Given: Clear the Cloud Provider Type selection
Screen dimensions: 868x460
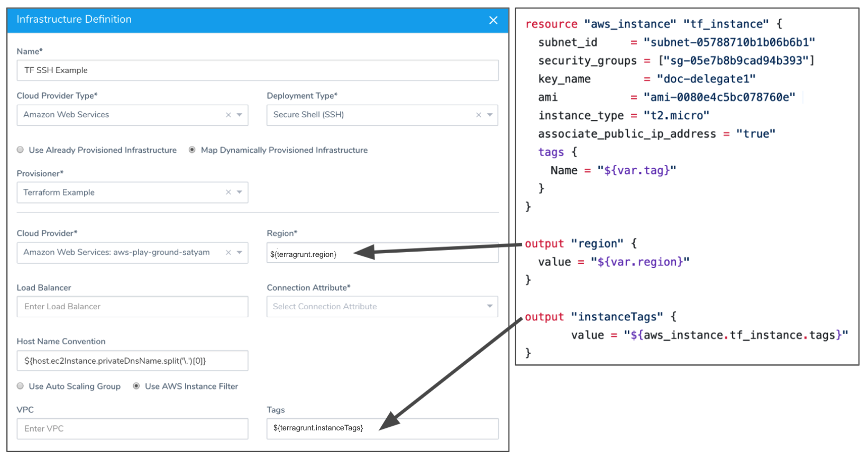Looking at the screenshot, I should 229,115.
